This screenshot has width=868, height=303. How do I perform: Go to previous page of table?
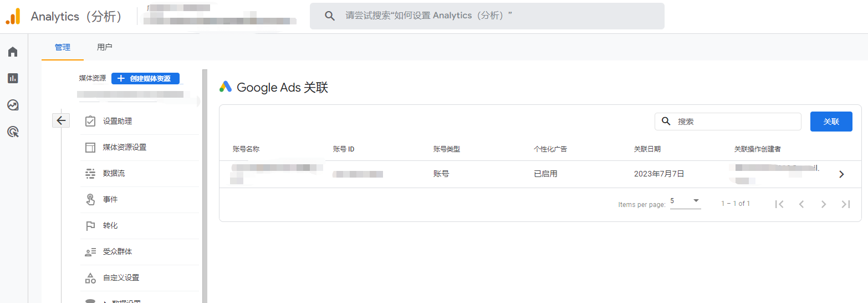tap(801, 204)
